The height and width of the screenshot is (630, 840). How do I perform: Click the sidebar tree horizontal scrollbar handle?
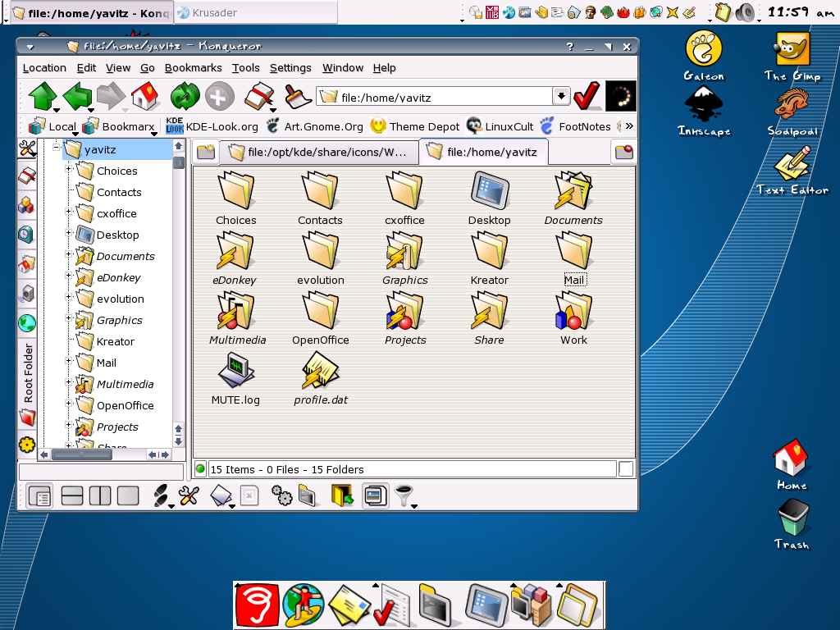pyautogui.click(x=82, y=454)
